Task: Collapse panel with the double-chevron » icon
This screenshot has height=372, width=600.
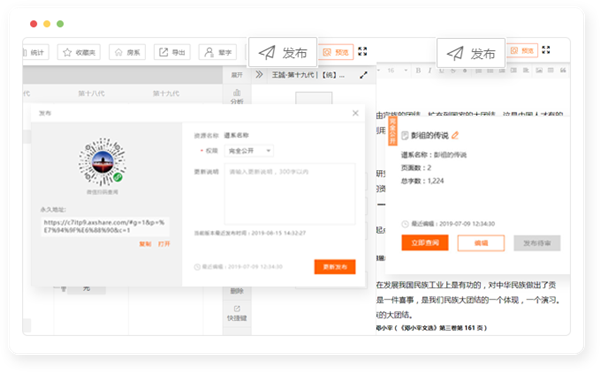Action: (x=259, y=74)
